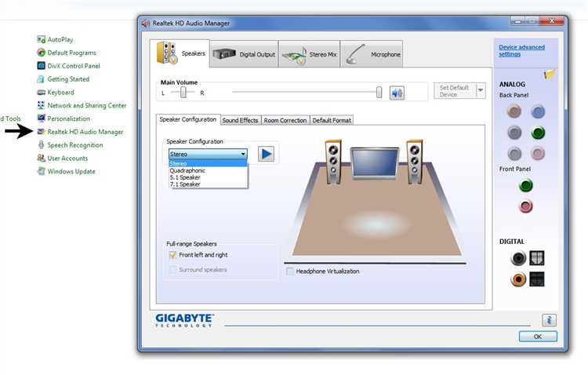
Task: Click the Speech Recognition microphone icon
Action: click(x=41, y=145)
